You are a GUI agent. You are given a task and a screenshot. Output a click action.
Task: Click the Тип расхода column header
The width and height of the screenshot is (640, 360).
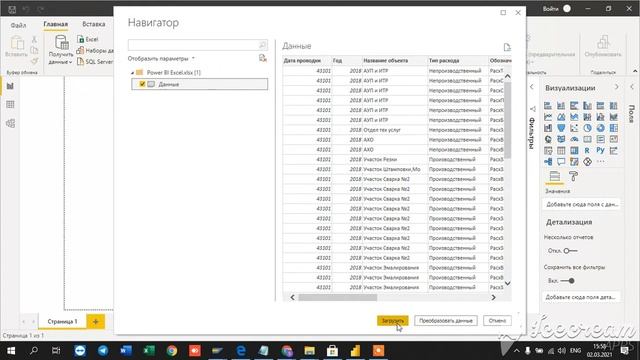[x=458, y=60]
